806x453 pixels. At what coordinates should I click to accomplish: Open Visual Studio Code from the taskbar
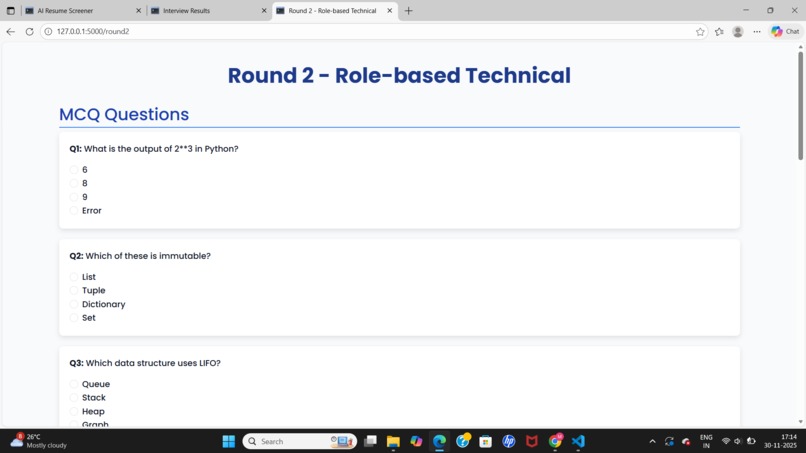[x=578, y=441]
